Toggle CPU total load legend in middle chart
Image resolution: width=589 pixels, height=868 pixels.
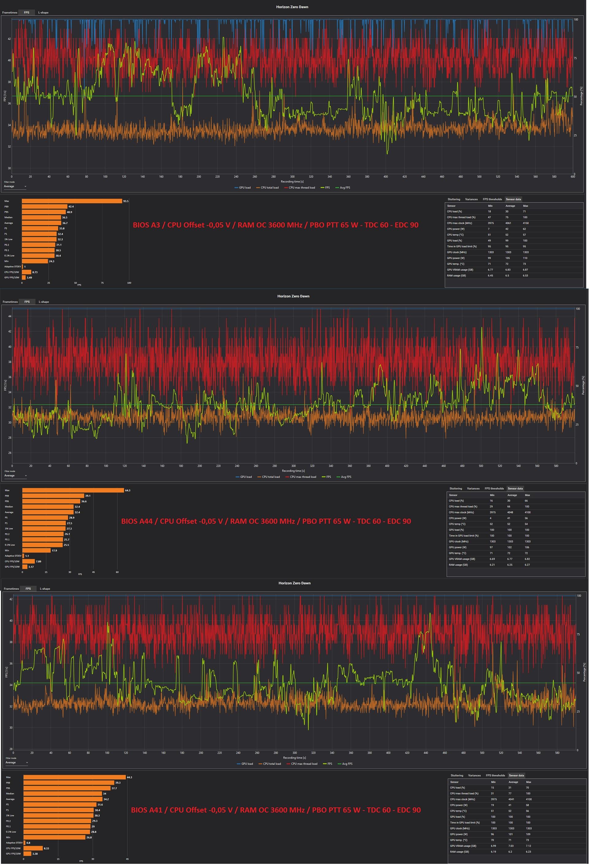[271, 477]
